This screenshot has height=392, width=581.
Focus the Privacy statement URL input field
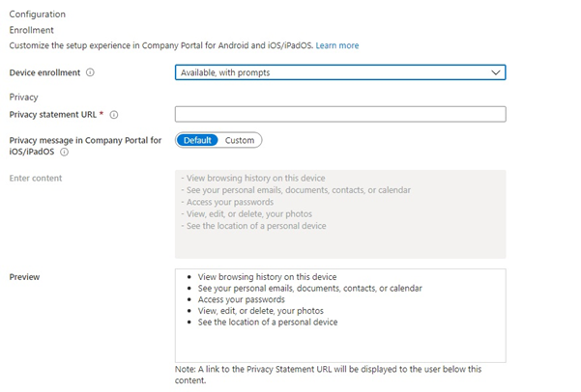tap(340, 114)
